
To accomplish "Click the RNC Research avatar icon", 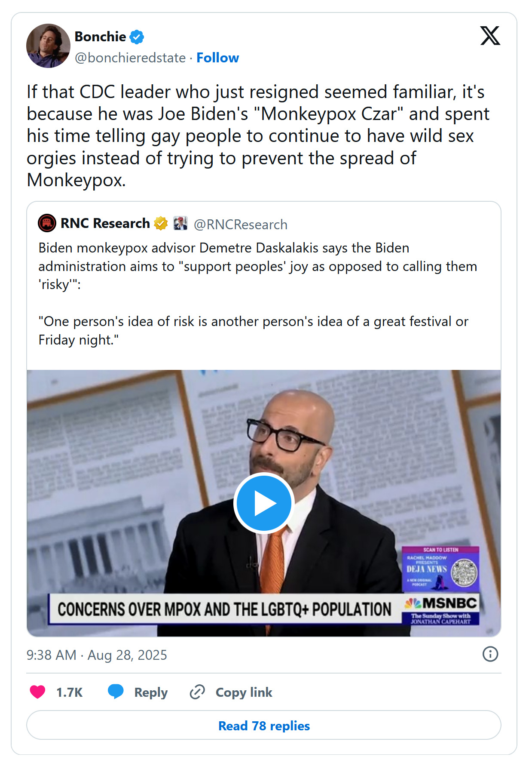I will pyautogui.click(x=47, y=223).
